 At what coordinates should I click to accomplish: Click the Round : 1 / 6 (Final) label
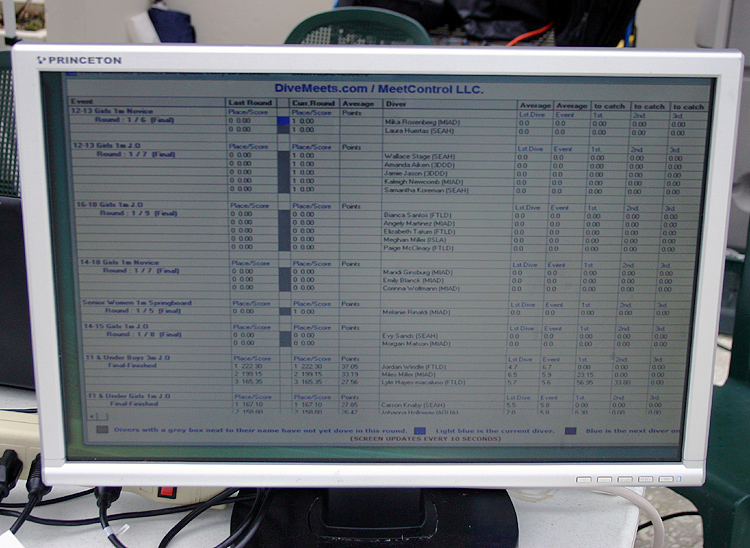(134, 120)
